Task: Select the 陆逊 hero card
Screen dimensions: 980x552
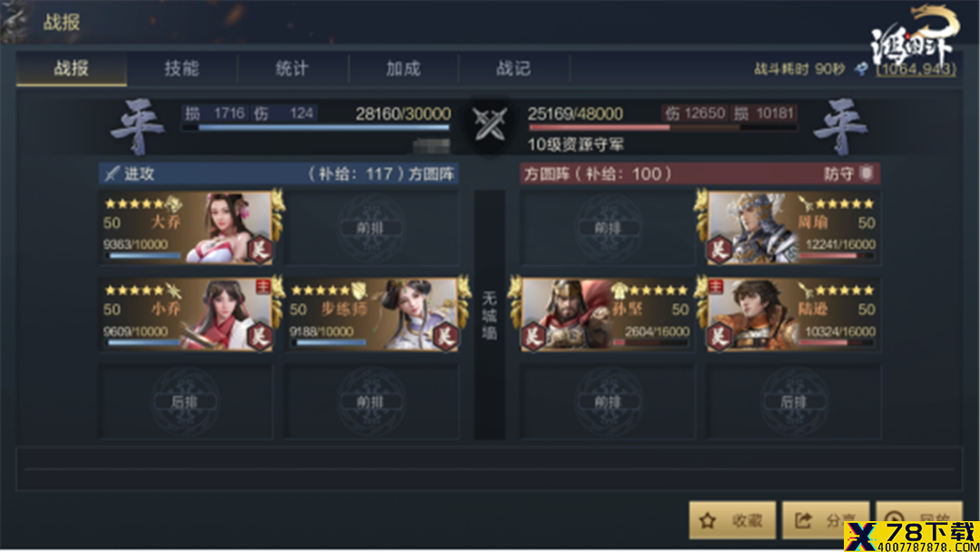Action: [x=793, y=314]
